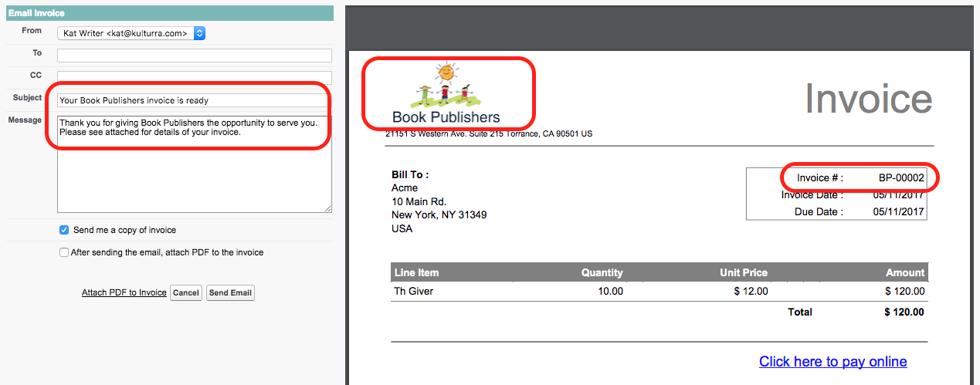
Task: Click the Acme customer name
Action: [x=405, y=187]
